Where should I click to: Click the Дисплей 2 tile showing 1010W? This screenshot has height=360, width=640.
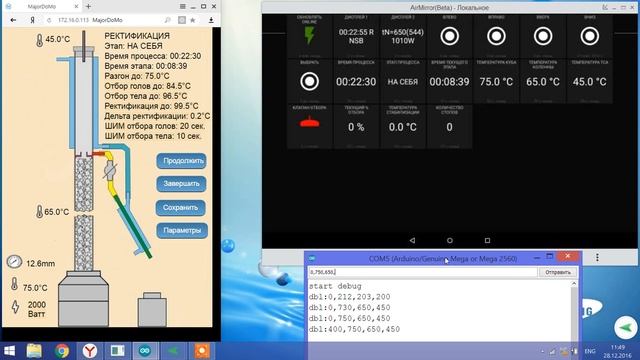tap(402, 36)
